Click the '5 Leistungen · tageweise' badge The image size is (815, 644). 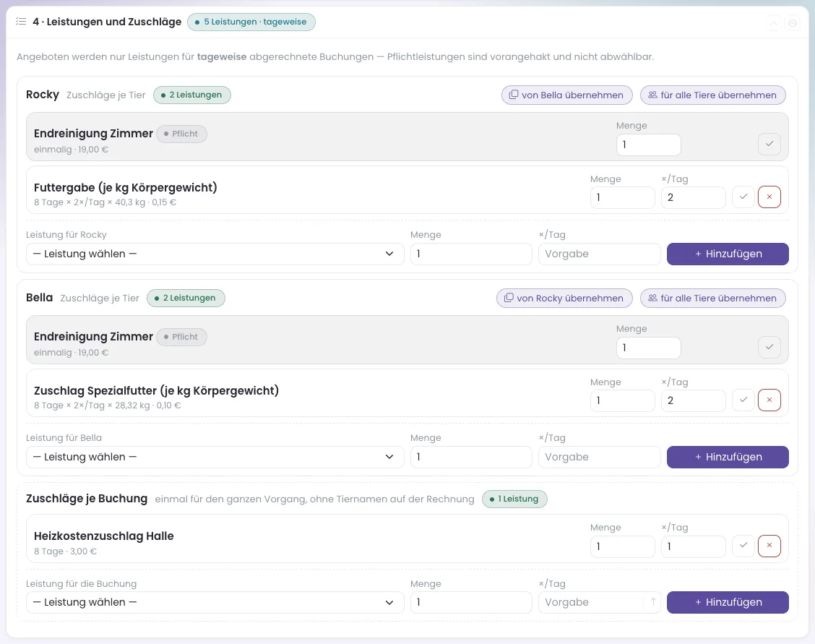[x=251, y=22]
